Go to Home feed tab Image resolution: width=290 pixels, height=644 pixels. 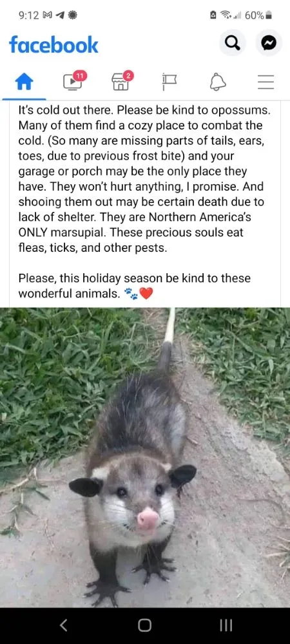[24, 82]
